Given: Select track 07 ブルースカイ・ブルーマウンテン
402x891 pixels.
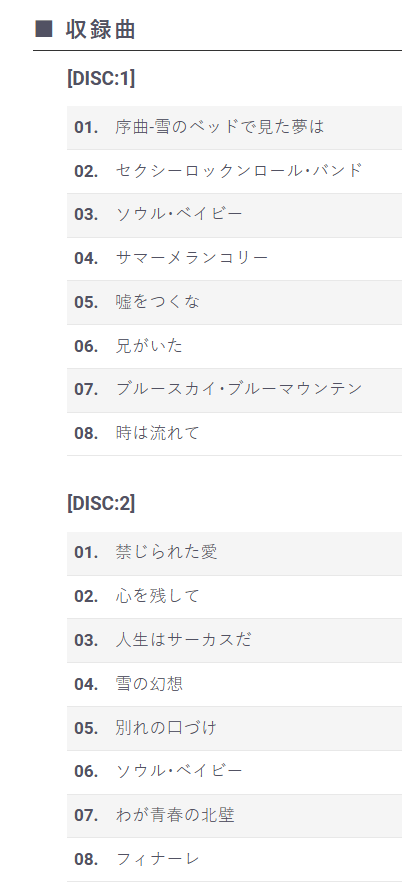Looking at the screenshot, I should [x=234, y=390].
